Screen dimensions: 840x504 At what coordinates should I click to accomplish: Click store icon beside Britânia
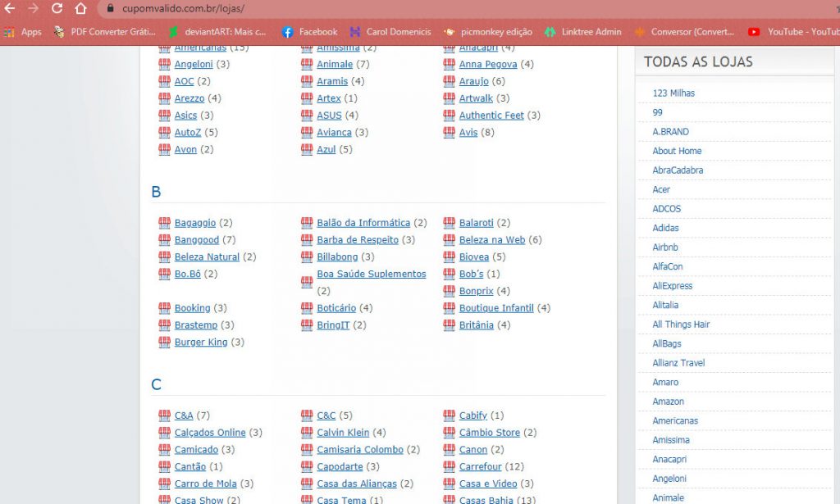click(x=449, y=325)
